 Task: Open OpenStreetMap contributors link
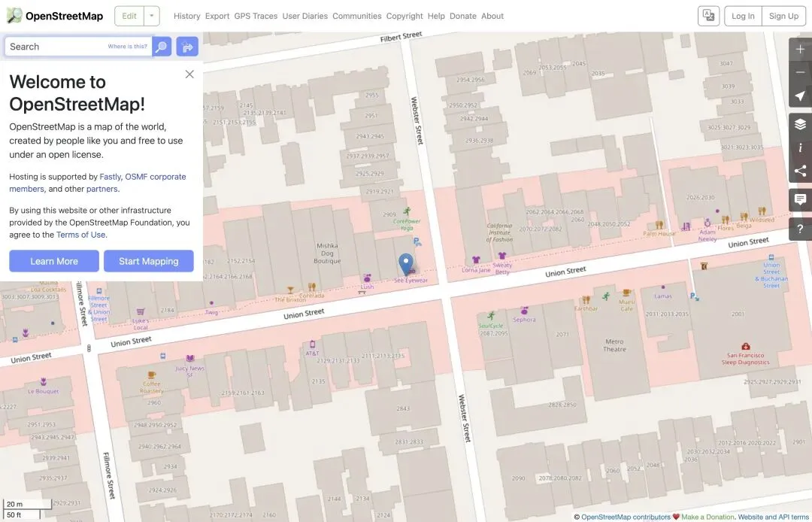click(x=626, y=517)
